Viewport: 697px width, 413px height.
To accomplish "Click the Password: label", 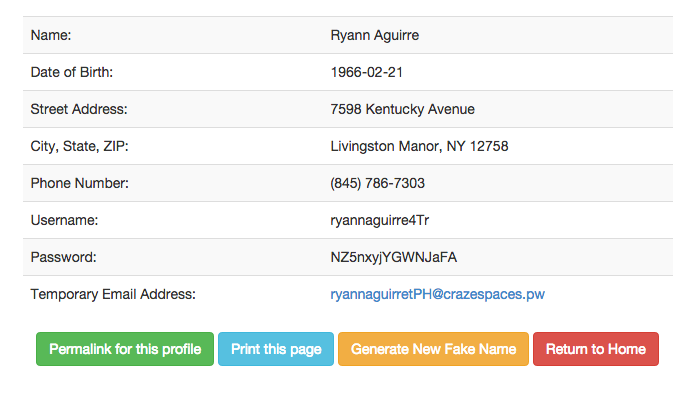I will tap(63, 257).
